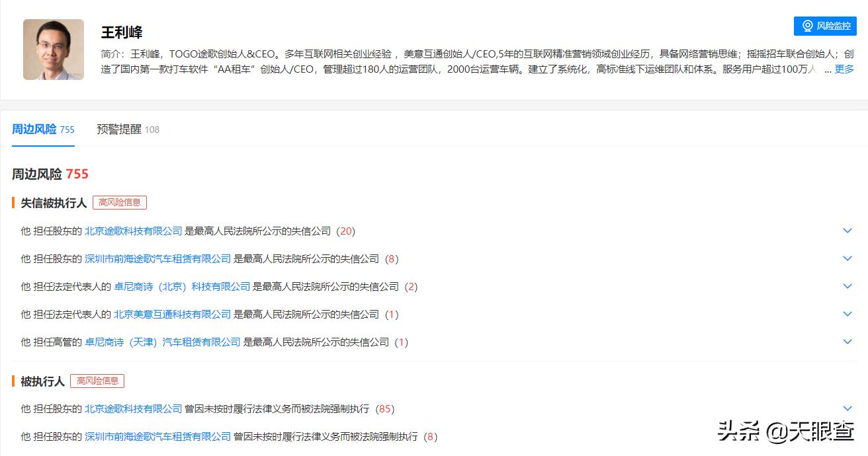Expand the 深圳市前海途歌 失信 entry chevron

tap(847, 258)
